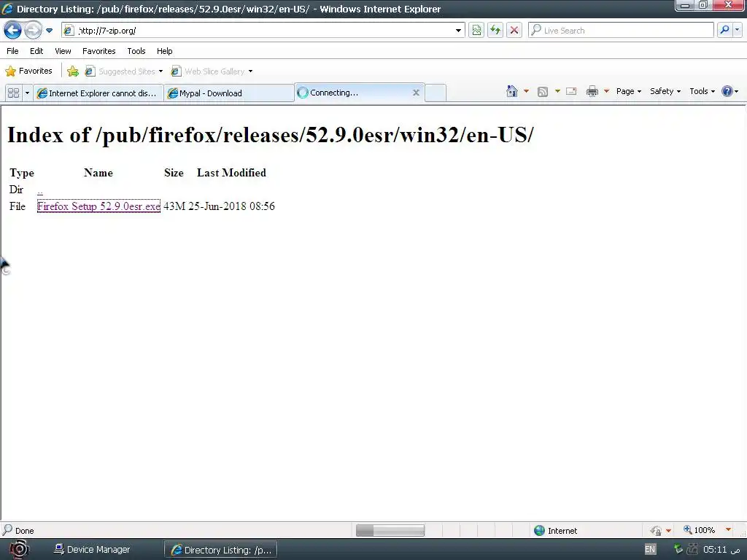The height and width of the screenshot is (560, 747).
Task: Click the status bar progress bar
Action: pyautogui.click(x=390, y=531)
